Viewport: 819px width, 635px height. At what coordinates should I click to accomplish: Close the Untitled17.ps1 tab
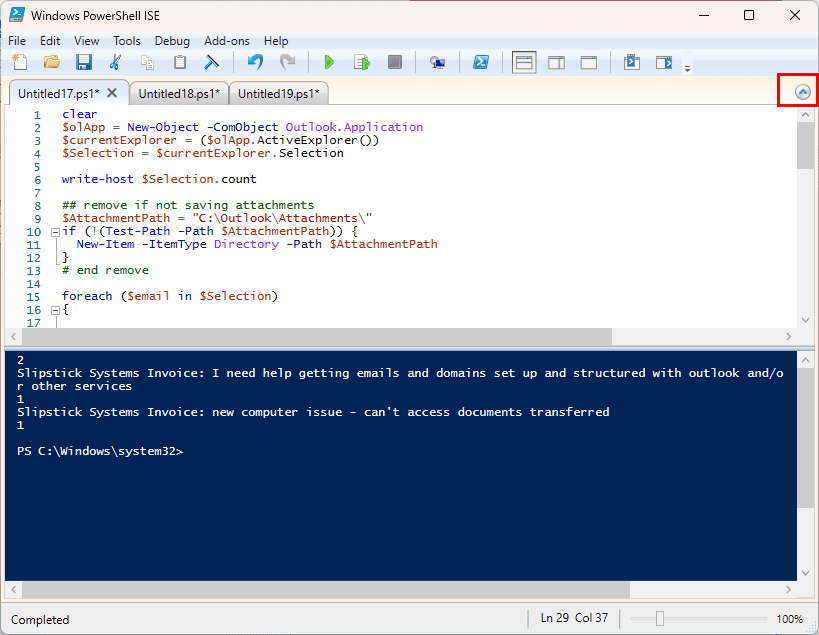112,93
